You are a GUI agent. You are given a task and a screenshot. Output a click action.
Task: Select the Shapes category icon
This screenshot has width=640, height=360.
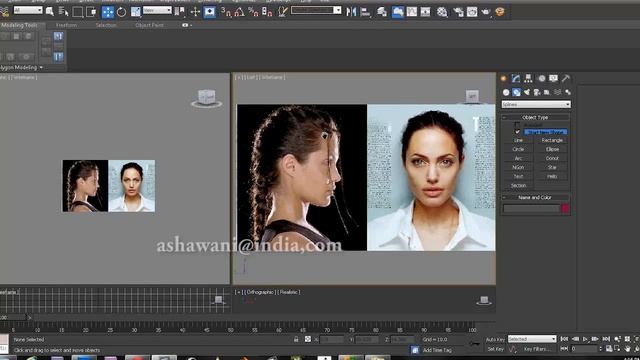pos(516,92)
